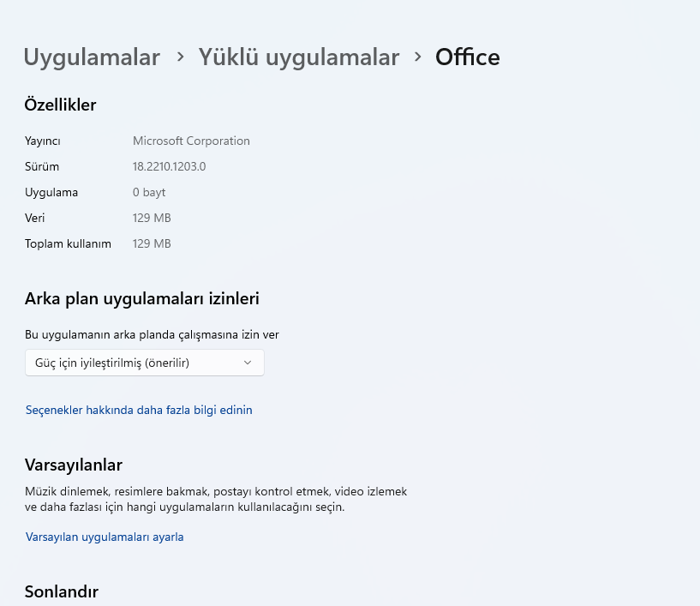Click Varsayılan uygulamaları ayarla link
The image size is (700, 606).
[x=105, y=537]
